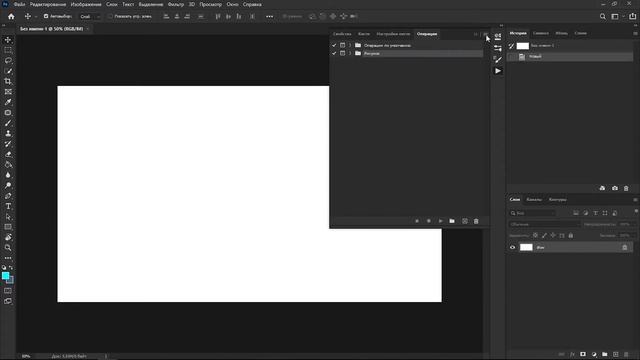Click the more options ellipsis in options bar
Viewport: 640px width, 360px height.
pyautogui.click(x=269, y=16)
